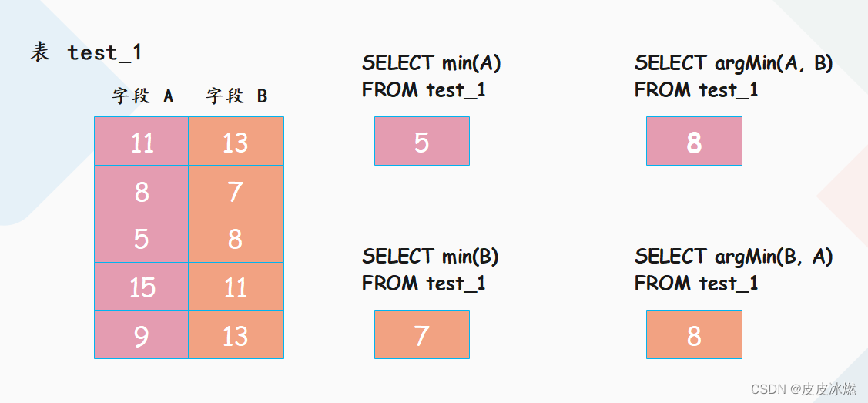Viewport: 868px width, 403px height.
Task: Select the cell with 7 in column B
Action: [236, 190]
